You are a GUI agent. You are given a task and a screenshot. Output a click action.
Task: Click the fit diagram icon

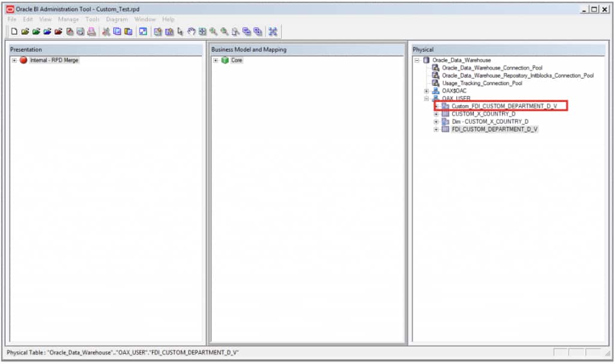coord(202,31)
